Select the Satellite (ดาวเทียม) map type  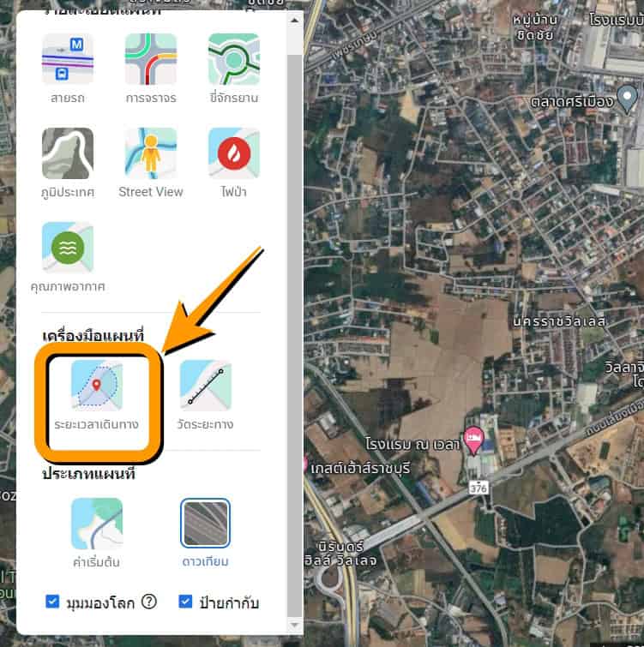tap(206, 524)
